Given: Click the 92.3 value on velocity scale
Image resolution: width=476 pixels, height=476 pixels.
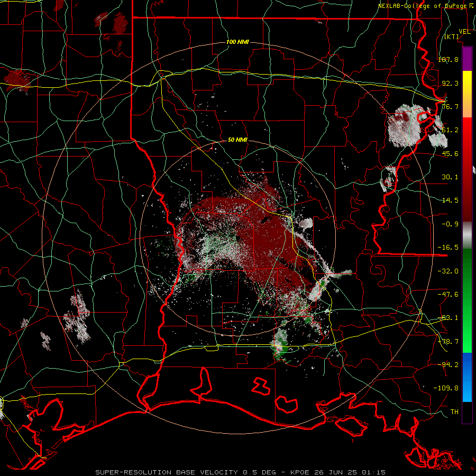Looking at the screenshot, I should [450, 83].
